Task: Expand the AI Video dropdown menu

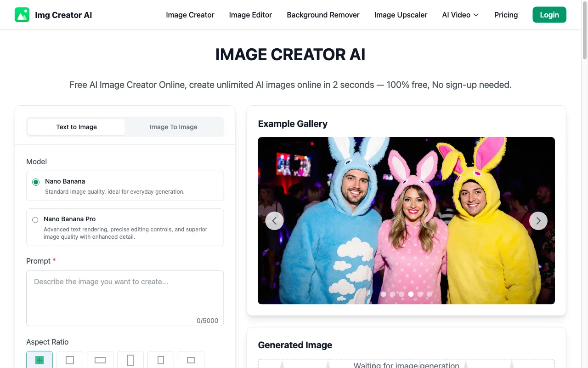Action: coord(460,15)
